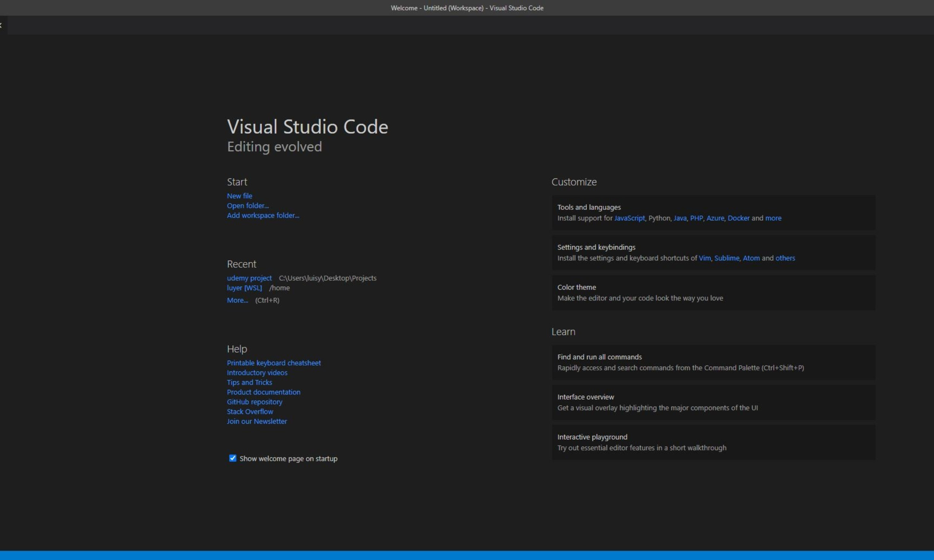Open the Color theme picker card
934x560 pixels.
click(713, 292)
